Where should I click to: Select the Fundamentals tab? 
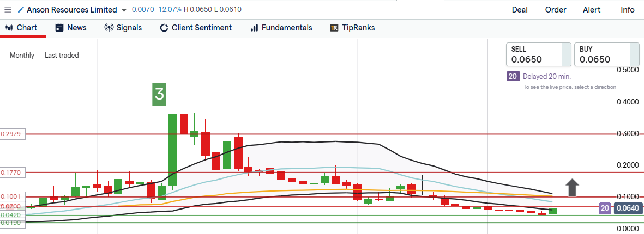coord(281,28)
